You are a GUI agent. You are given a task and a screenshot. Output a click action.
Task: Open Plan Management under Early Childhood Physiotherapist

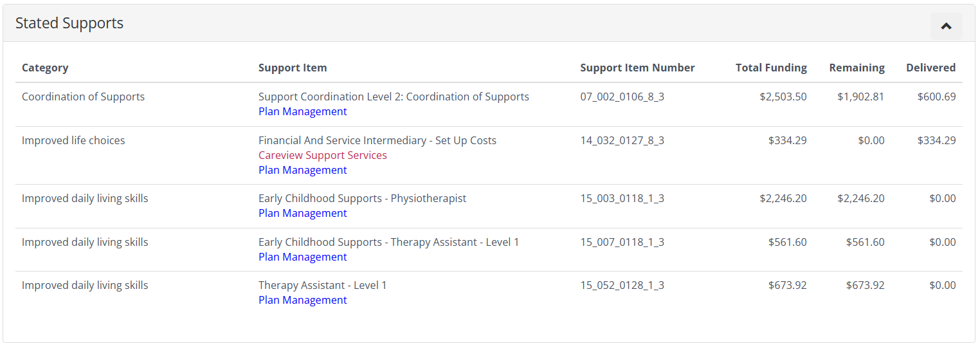point(302,213)
